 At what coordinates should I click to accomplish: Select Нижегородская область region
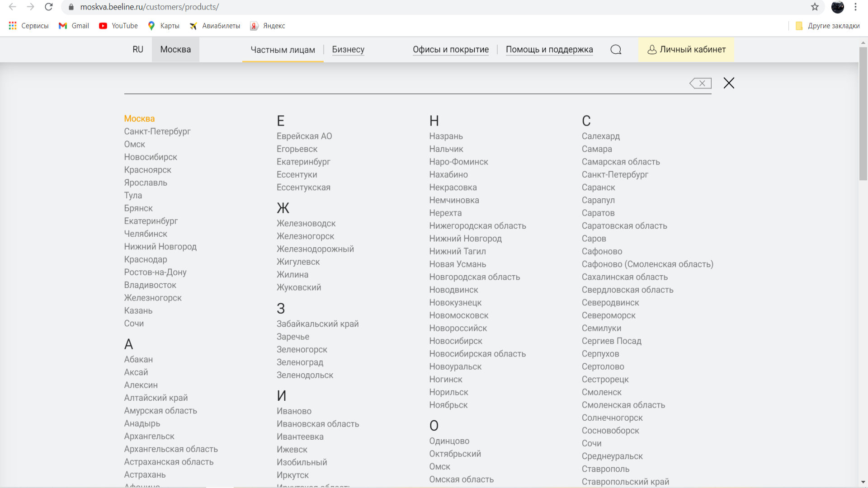(x=477, y=225)
